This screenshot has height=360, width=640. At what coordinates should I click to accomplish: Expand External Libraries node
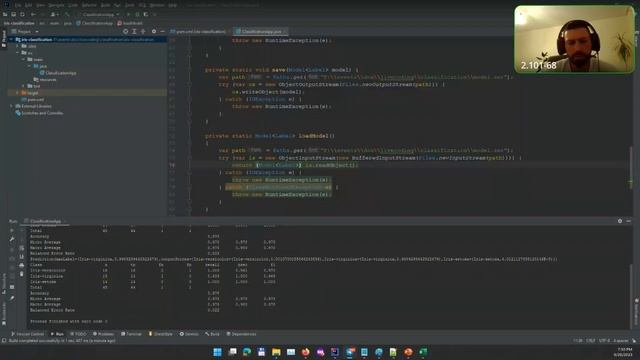[11, 106]
